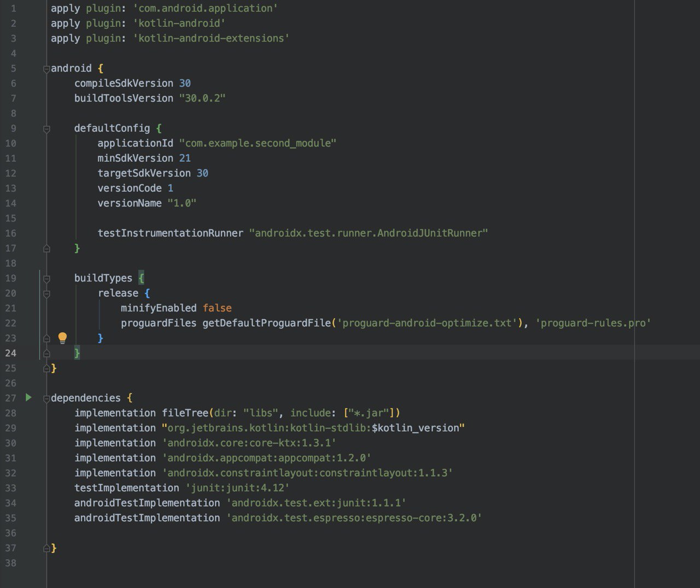Click 'proguard-rules.pro' string
700x588 pixels.
pyautogui.click(x=593, y=323)
